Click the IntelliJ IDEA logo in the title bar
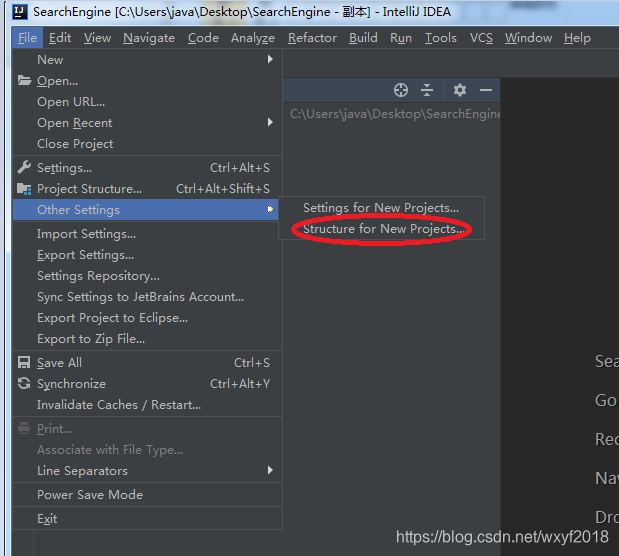Image resolution: width=619 pixels, height=556 pixels. click(20, 12)
